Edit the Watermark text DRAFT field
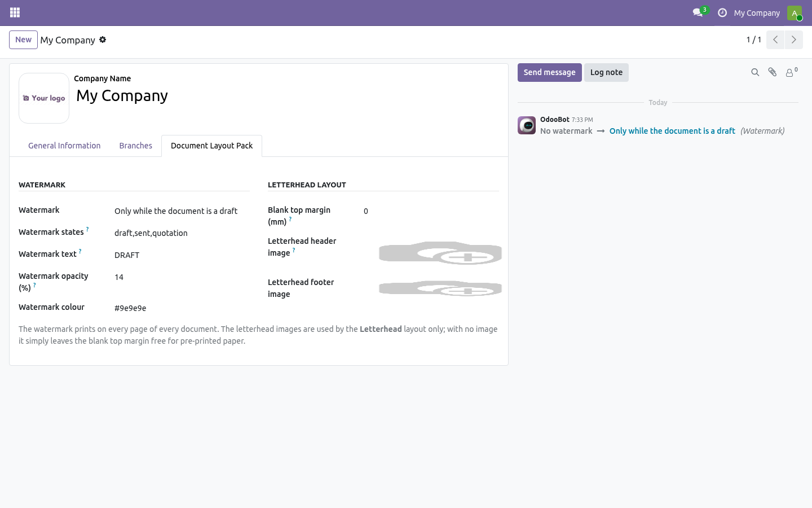 182,255
